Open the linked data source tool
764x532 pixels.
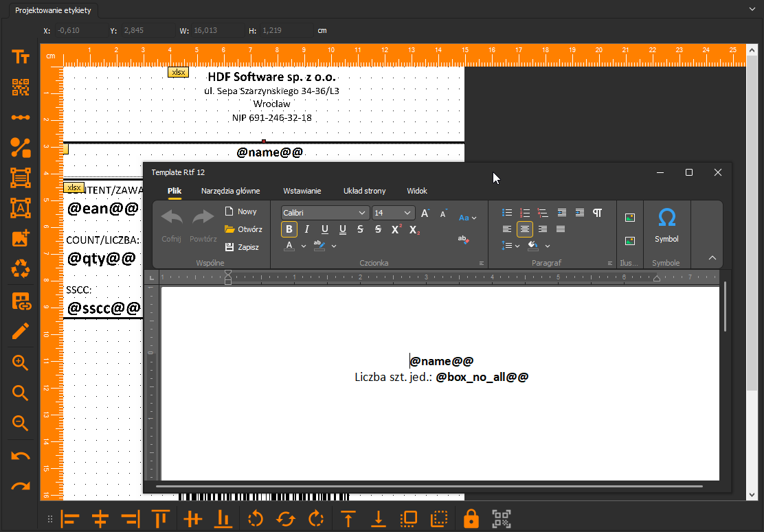[21, 301]
